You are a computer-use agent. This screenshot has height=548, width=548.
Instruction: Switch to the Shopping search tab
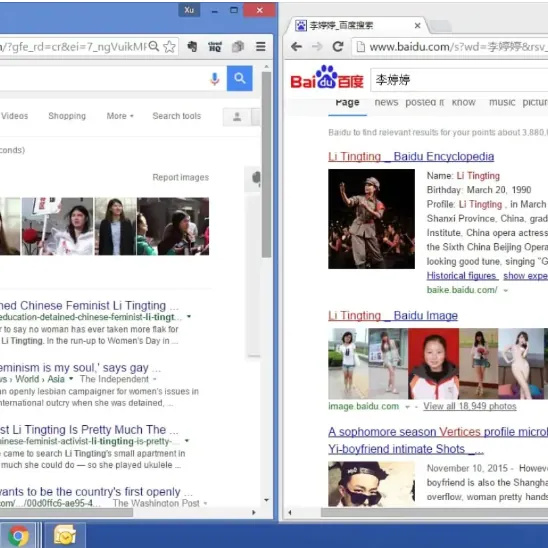tap(67, 116)
